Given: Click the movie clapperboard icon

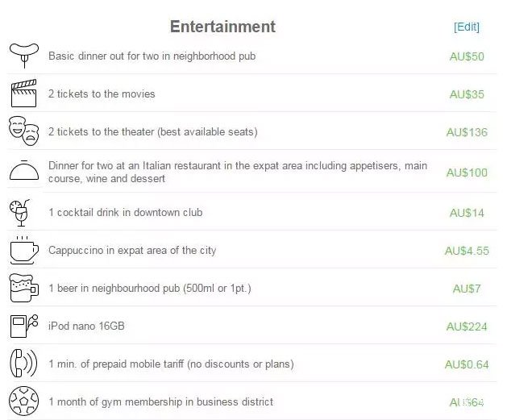Looking at the screenshot, I should coord(23,94).
